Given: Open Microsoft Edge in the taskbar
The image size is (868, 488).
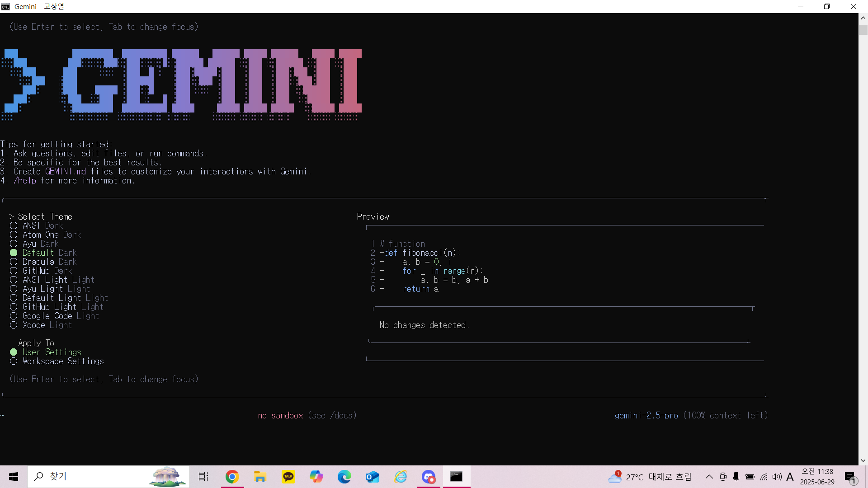Looking at the screenshot, I should pyautogui.click(x=344, y=477).
